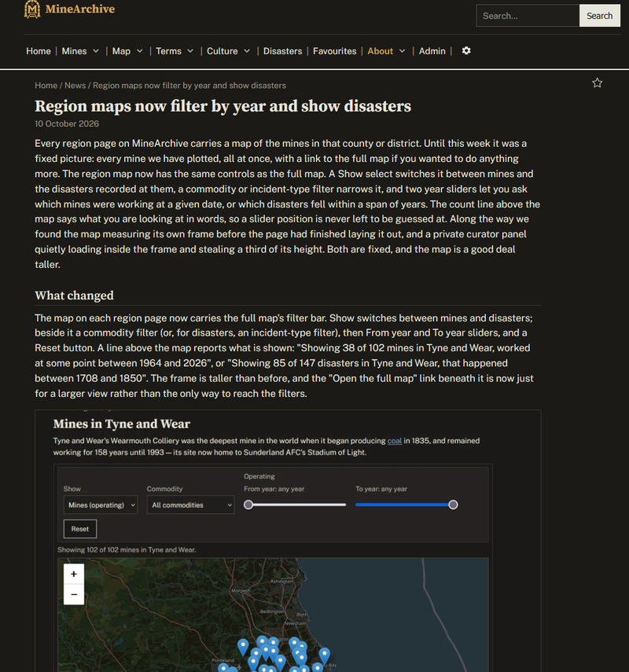Click the Reset filter button
629x672 pixels.
tap(80, 529)
